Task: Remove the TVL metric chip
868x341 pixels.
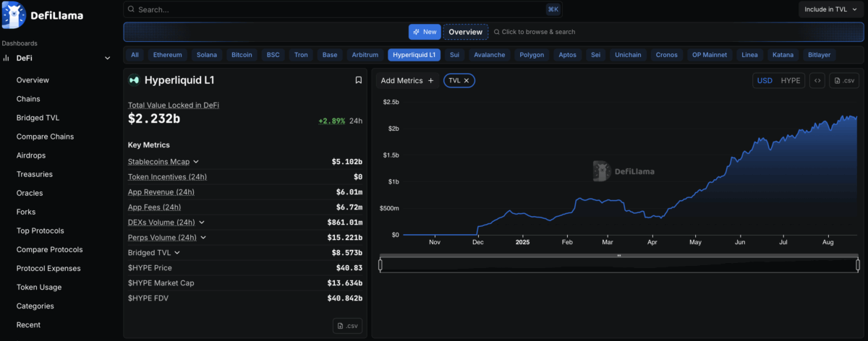Action: tap(467, 80)
